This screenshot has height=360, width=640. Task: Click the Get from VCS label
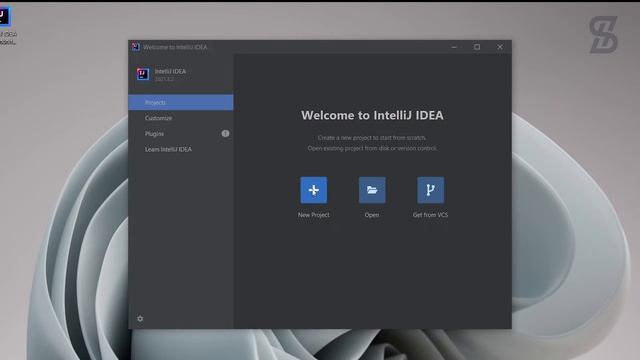(x=430, y=215)
